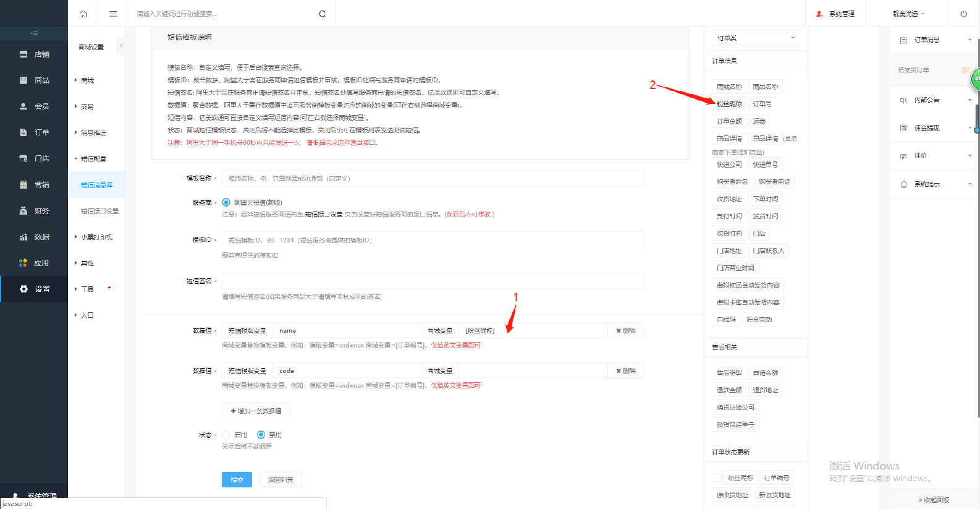Image resolution: width=980 pixels, height=509 pixels.
Task: Click the 模板名称 input field
Action: point(433,178)
